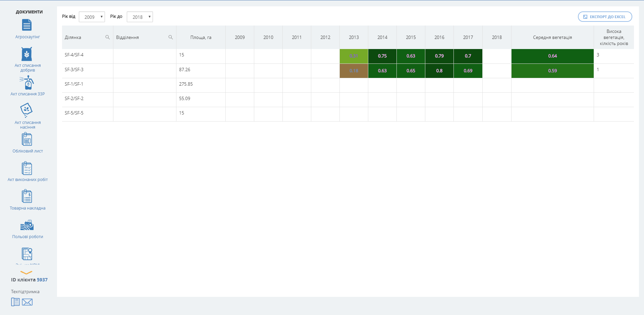
Task: Open the Акт списання добрив icon
Action: tap(27, 54)
